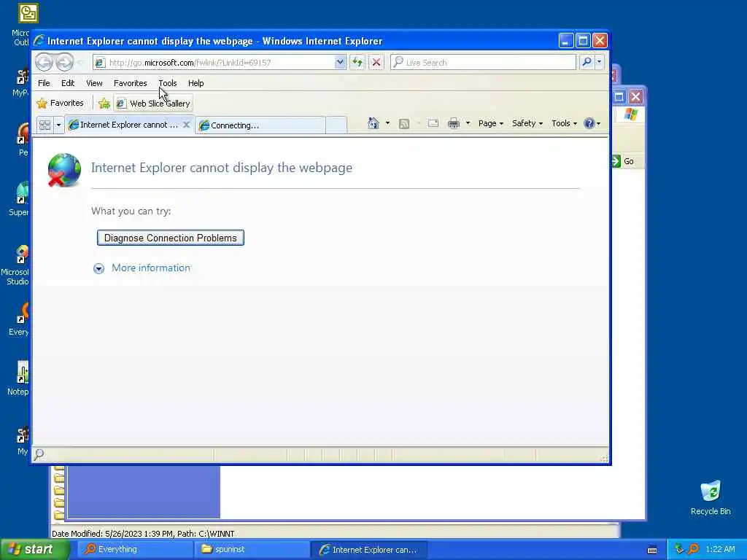Open the Web Slice Gallery link

coord(153,104)
